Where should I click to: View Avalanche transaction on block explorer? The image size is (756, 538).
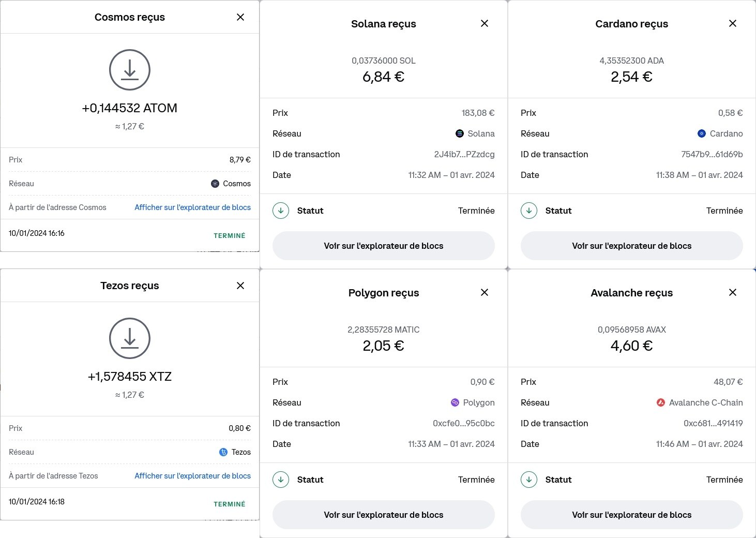point(632,515)
